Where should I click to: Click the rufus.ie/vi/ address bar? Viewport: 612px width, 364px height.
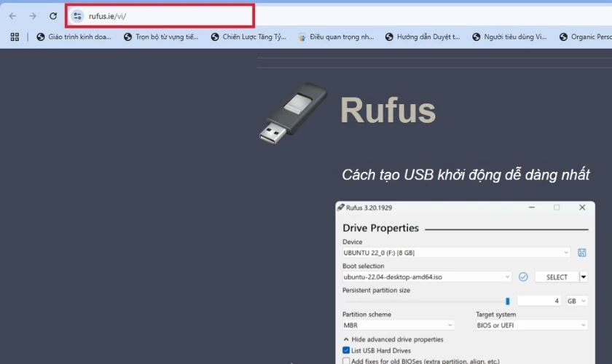tap(160, 16)
